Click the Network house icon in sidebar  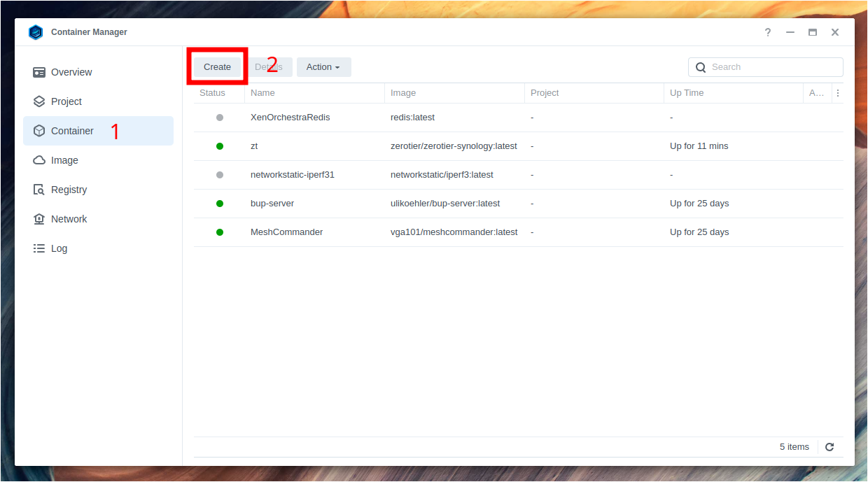click(39, 219)
